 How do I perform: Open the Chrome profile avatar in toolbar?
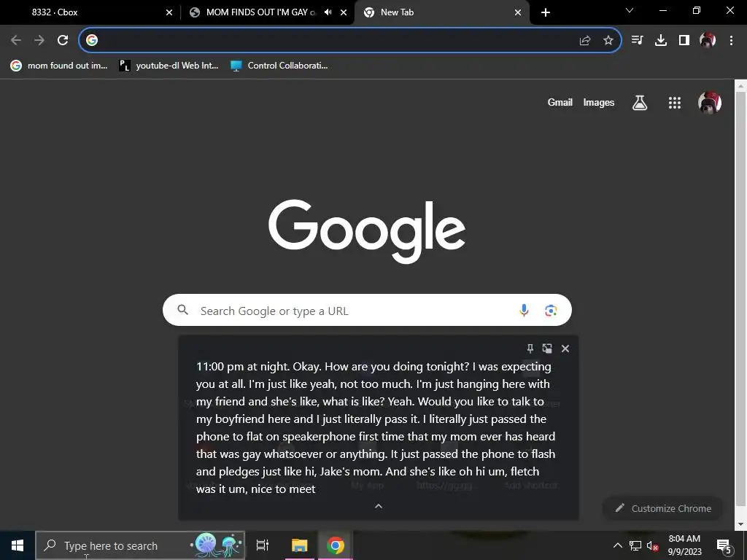708,40
